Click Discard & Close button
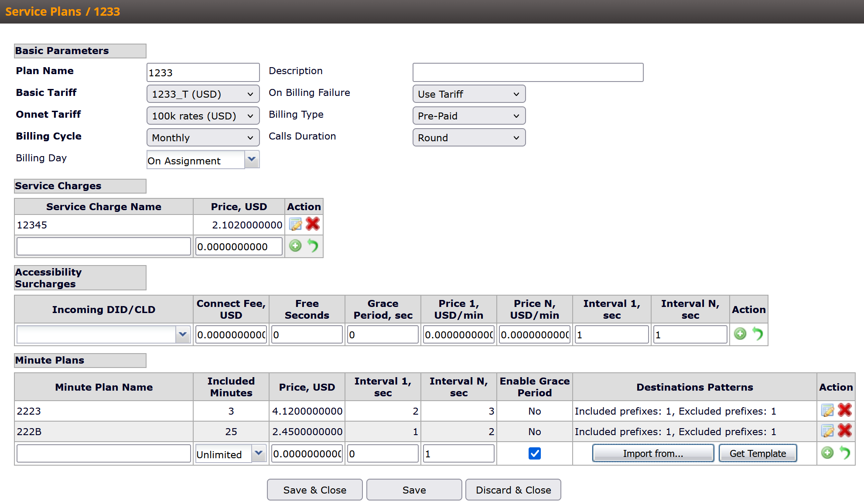Screen dimensions: 864x504 pyautogui.click(x=513, y=490)
